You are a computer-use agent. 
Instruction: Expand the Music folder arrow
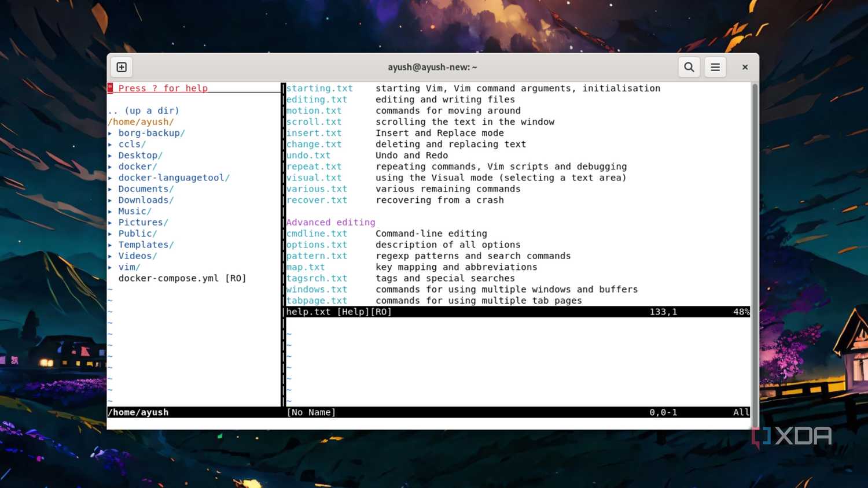click(110, 211)
